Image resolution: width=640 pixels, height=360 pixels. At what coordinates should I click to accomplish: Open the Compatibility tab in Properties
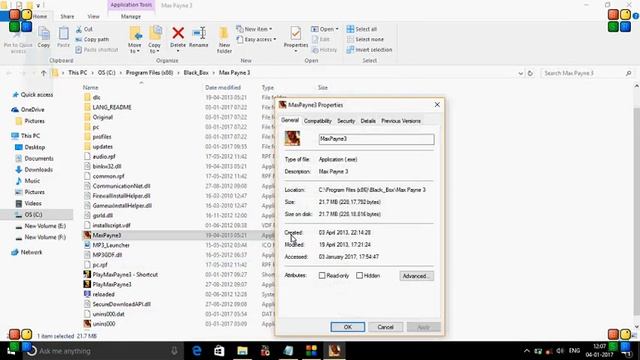318,121
